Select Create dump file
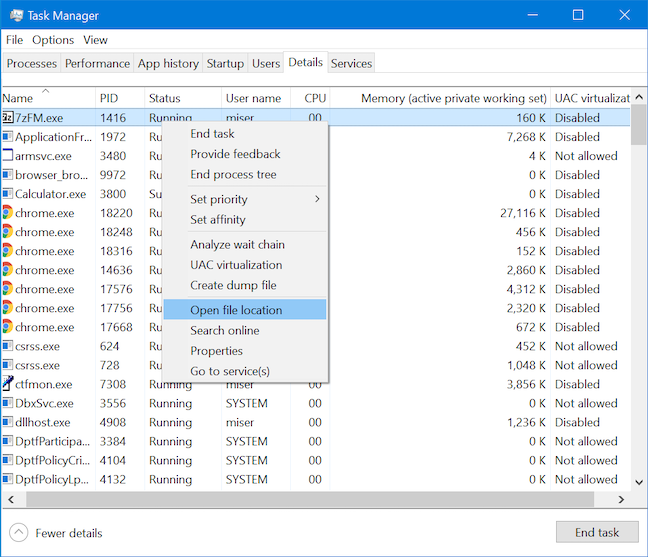This screenshot has width=648, height=557. click(x=245, y=285)
